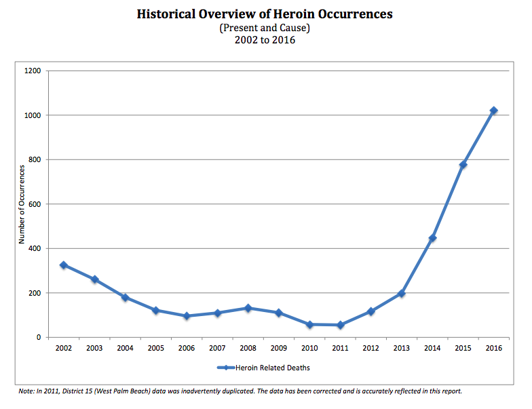Select the 600 label on the vertical axis
The width and height of the screenshot is (532, 409).
[x=35, y=204]
